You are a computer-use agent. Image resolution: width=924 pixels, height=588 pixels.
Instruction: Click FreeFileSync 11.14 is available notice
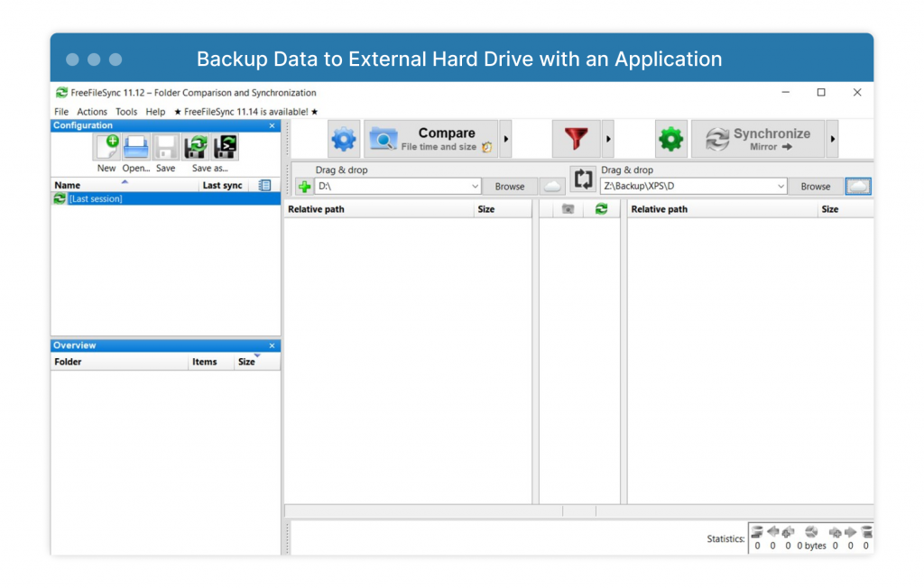[245, 112]
